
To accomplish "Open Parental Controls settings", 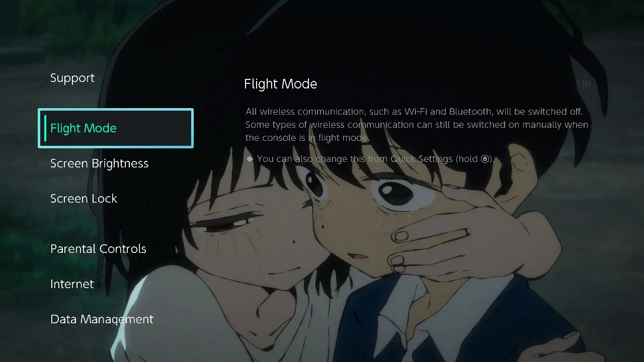I will (x=98, y=249).
